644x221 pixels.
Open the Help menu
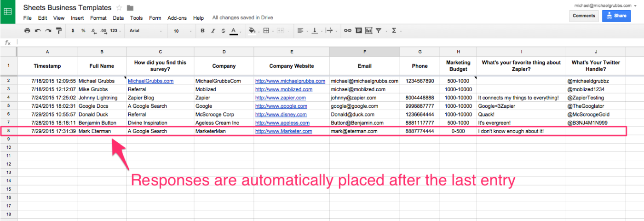click(198, 18)
